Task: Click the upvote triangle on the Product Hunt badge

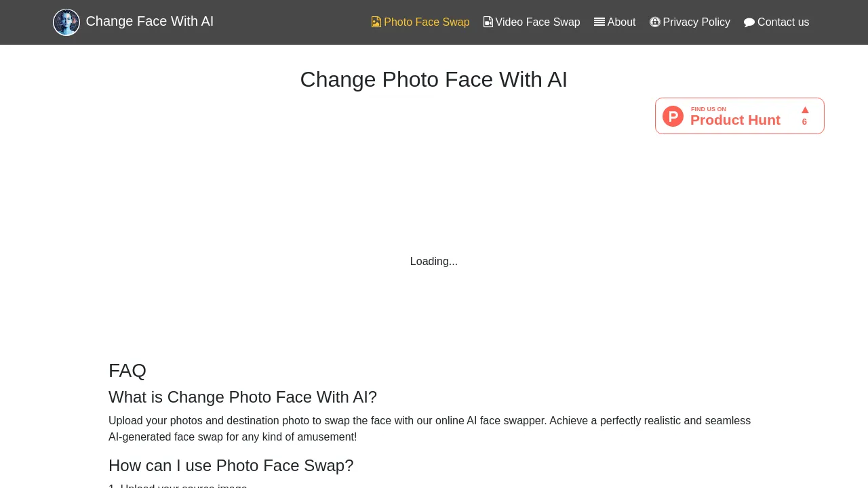Action: click(804, 110)
